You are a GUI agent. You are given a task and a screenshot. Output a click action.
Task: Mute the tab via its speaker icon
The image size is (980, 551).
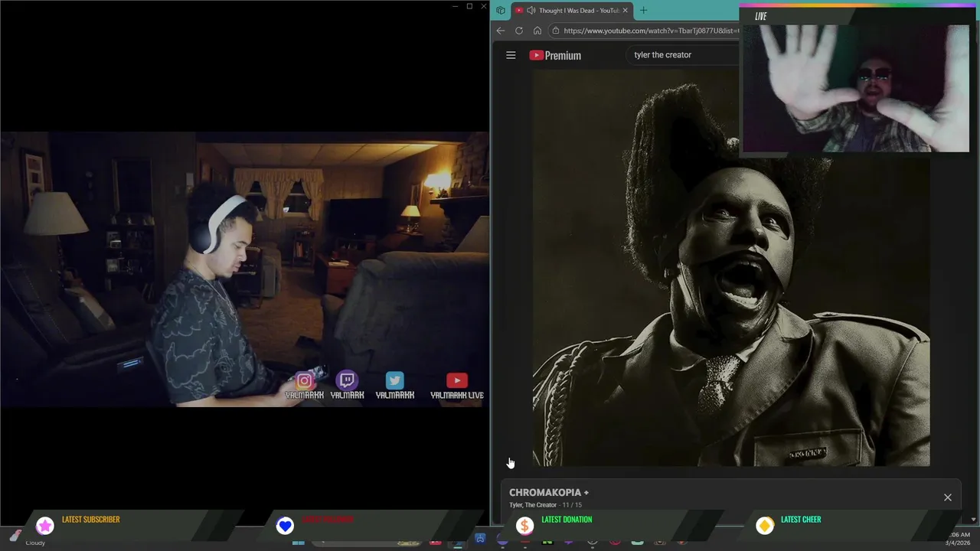coord(531,10)
